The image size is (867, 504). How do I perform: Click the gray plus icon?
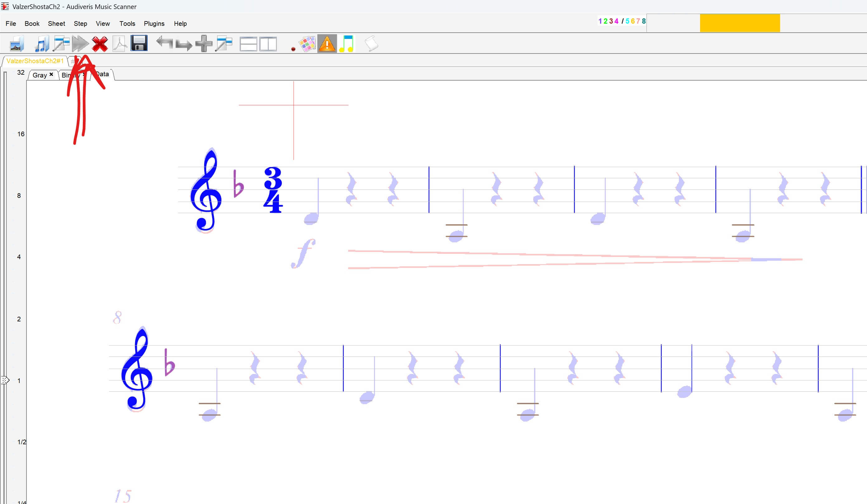(204, 44)
